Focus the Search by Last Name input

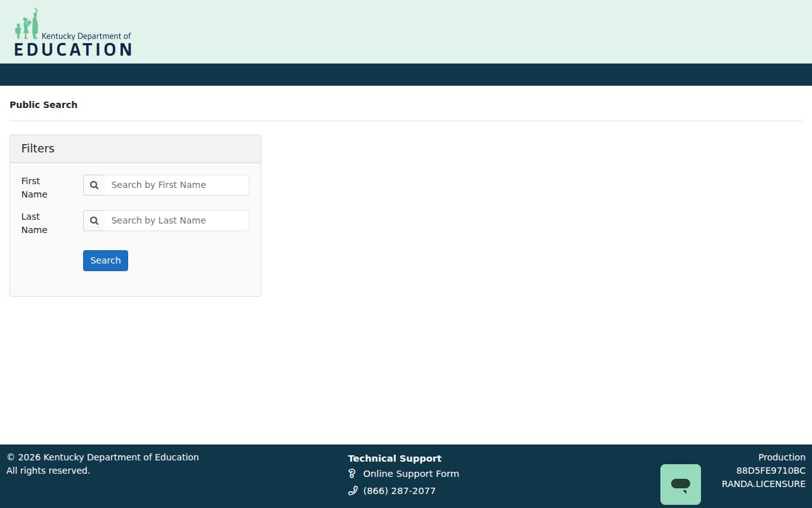177,220
